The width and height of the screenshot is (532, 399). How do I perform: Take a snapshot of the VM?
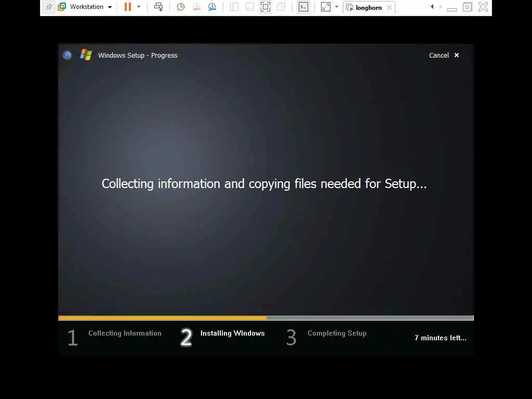180,7
